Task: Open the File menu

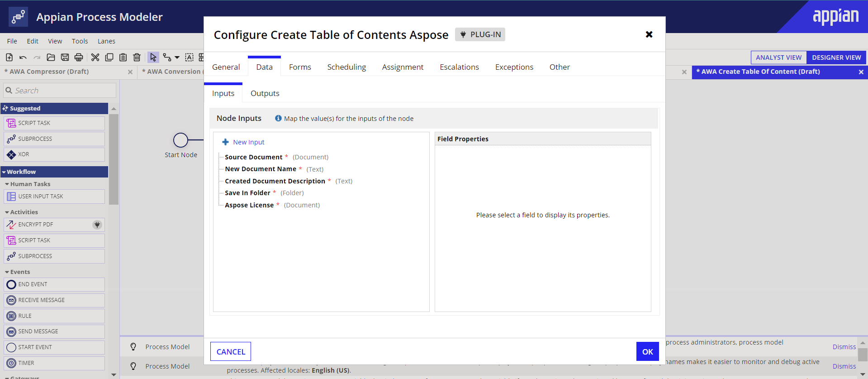Action: point(12,41)
